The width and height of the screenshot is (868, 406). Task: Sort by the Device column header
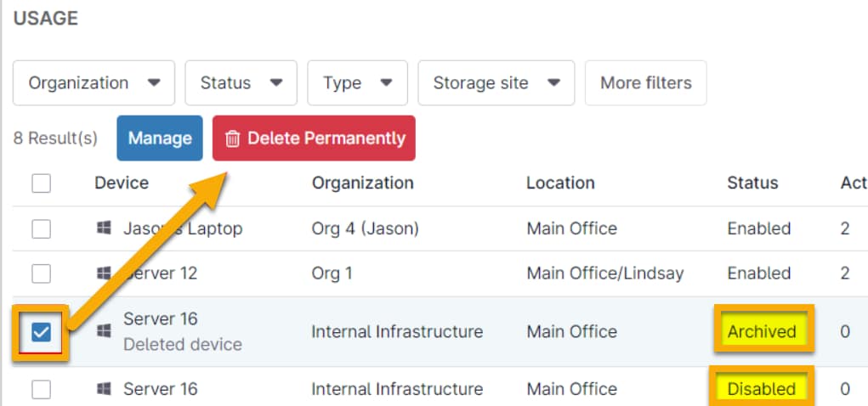click(122, 183)
